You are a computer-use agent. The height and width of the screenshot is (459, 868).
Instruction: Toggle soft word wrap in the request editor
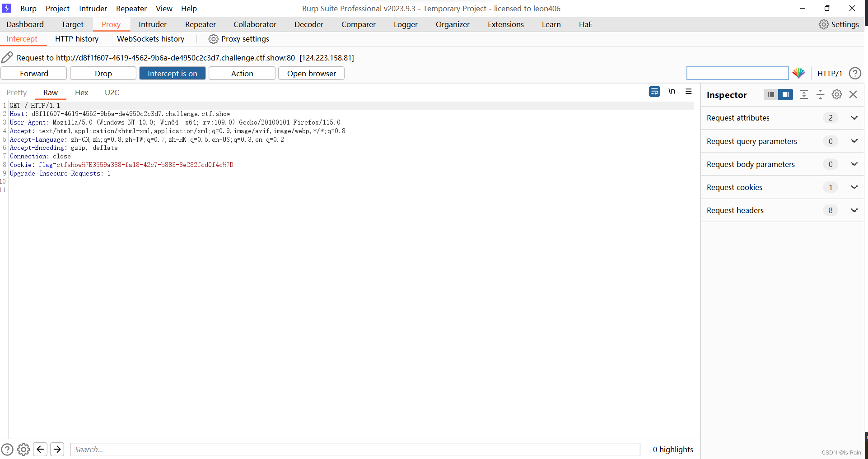point(654,92)
